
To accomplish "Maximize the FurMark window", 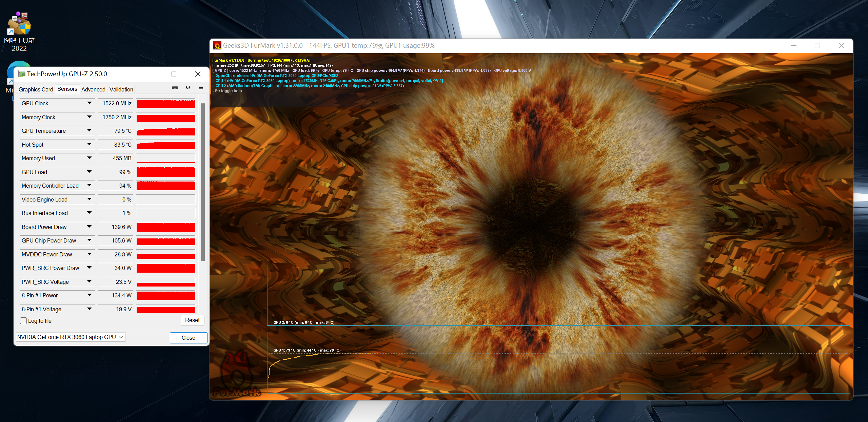I will click(x=817, y=45).
